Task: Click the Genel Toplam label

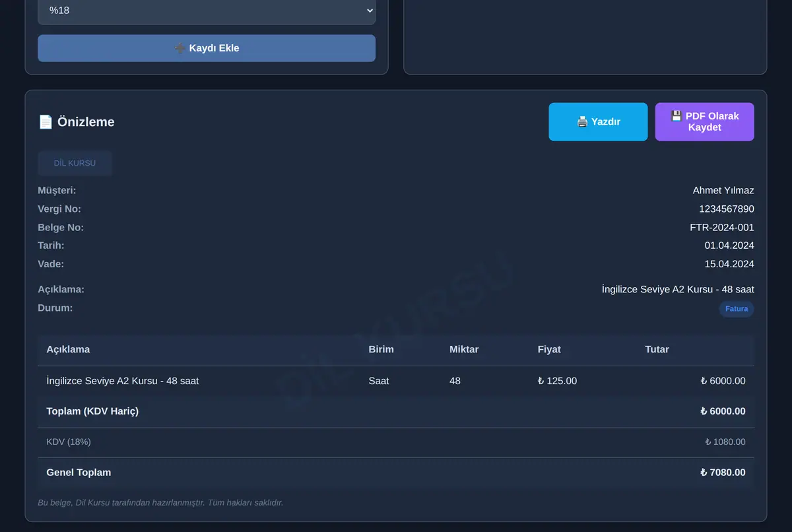Action: click(79, 473)
